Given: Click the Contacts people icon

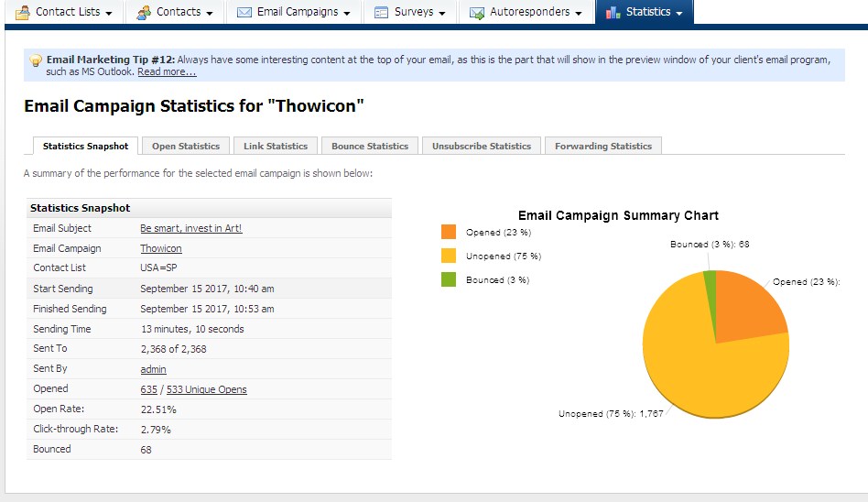Looking at the screenshot, I should (144, 12).
